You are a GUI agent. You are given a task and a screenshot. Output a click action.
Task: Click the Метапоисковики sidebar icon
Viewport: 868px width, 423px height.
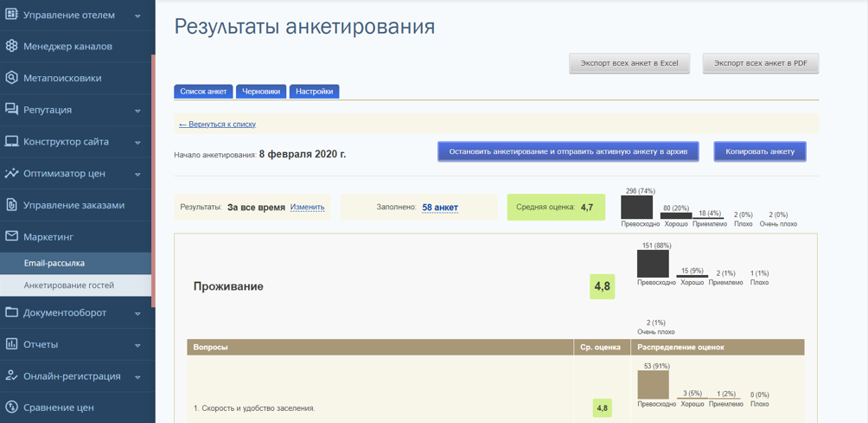[11, 78]
